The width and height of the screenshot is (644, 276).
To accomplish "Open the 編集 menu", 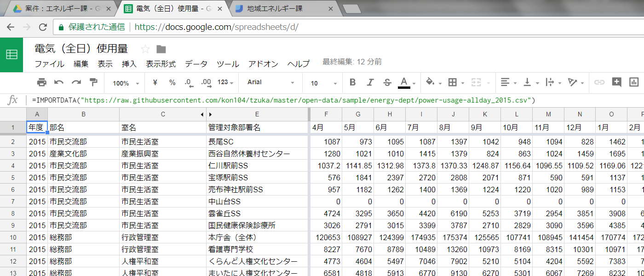I will [81, 64].
